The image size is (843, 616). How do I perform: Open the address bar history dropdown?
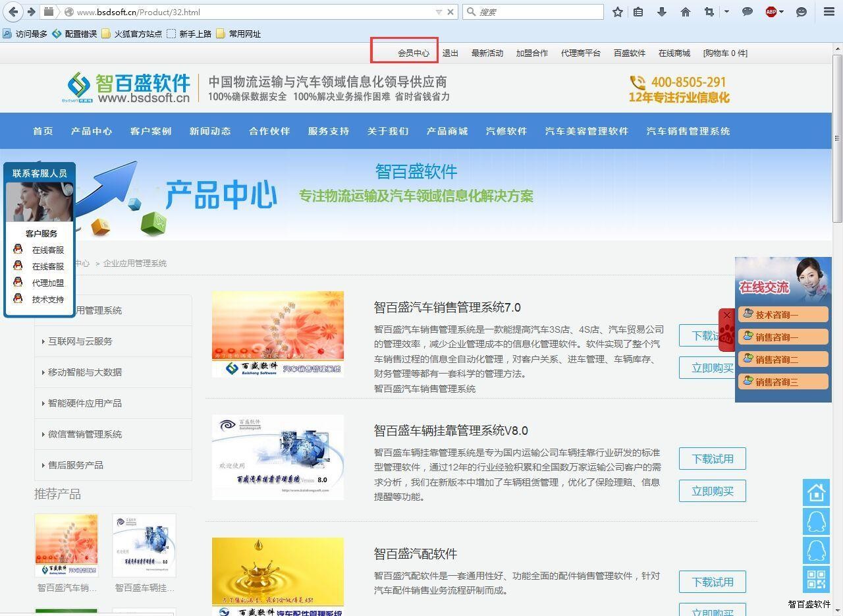click(439, 12)
